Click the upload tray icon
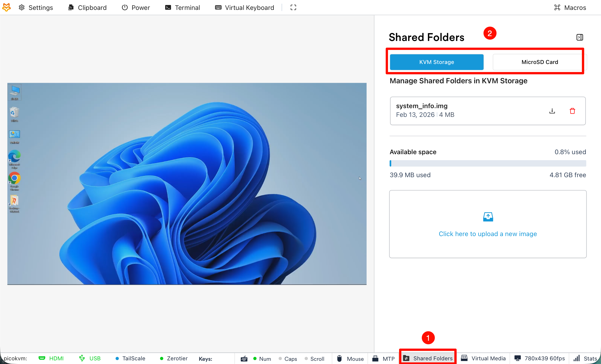The height and width of the screenshot is (364, 601). coord(488,217)
